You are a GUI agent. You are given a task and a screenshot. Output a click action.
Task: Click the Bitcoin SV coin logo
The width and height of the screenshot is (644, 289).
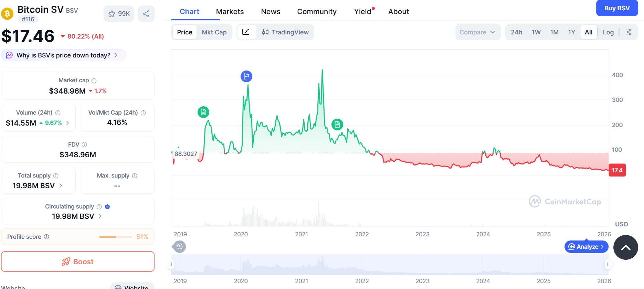[x=7, y=14]
